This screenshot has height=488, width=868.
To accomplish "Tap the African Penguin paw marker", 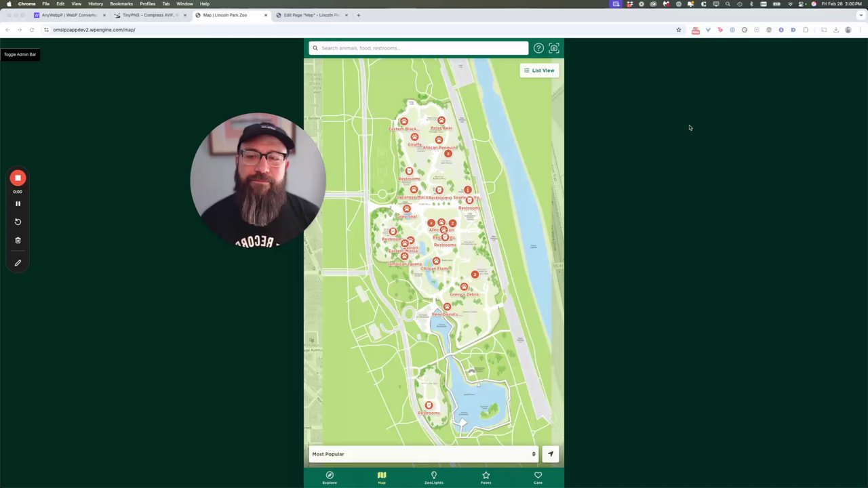I will tap(439, 140).
